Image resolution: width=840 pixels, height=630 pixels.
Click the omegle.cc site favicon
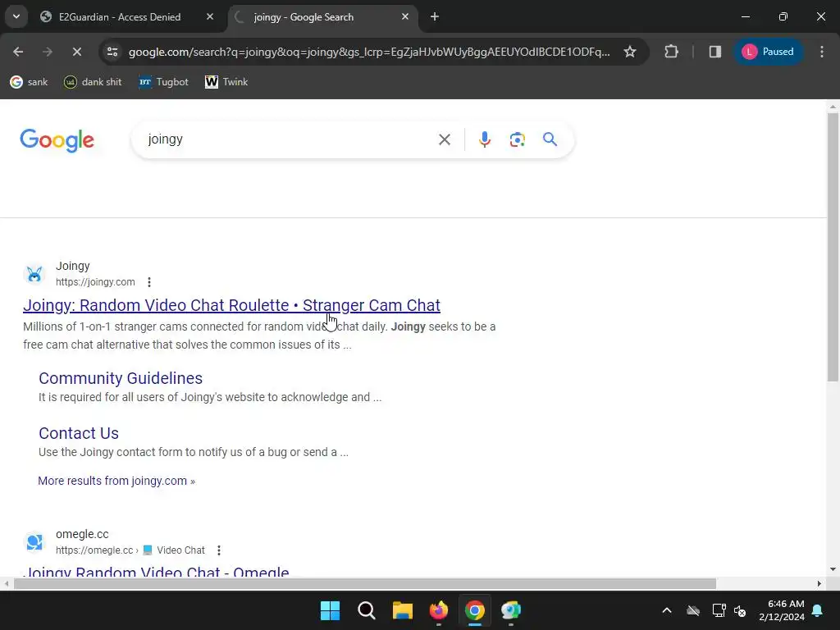tap(34, 542)
